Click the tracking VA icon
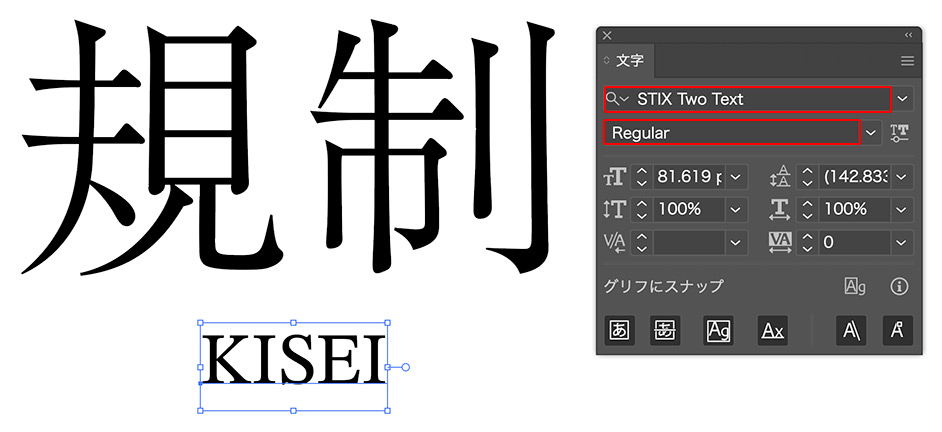This screenshot has width=942, height=432. pyautogui.click(x=781, y=242)
